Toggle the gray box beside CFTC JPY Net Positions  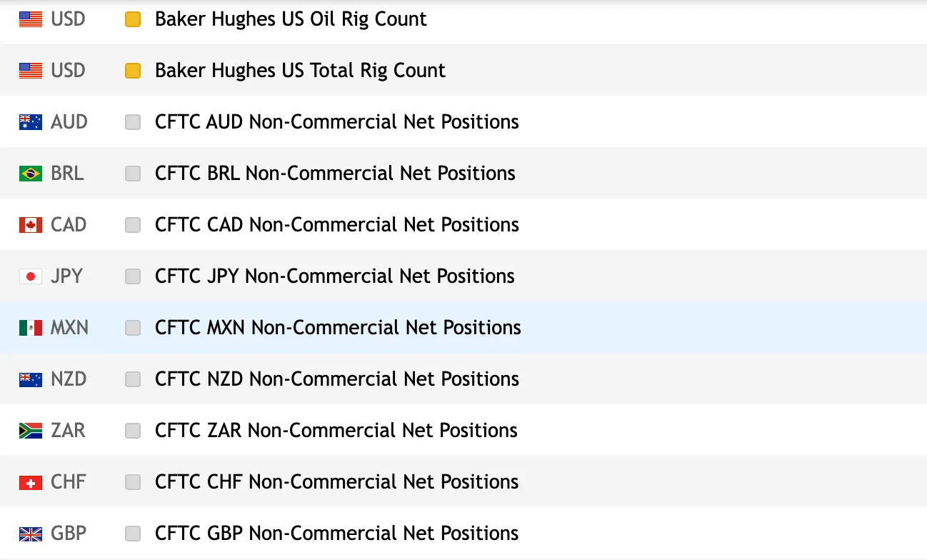[x=133, y=276]
